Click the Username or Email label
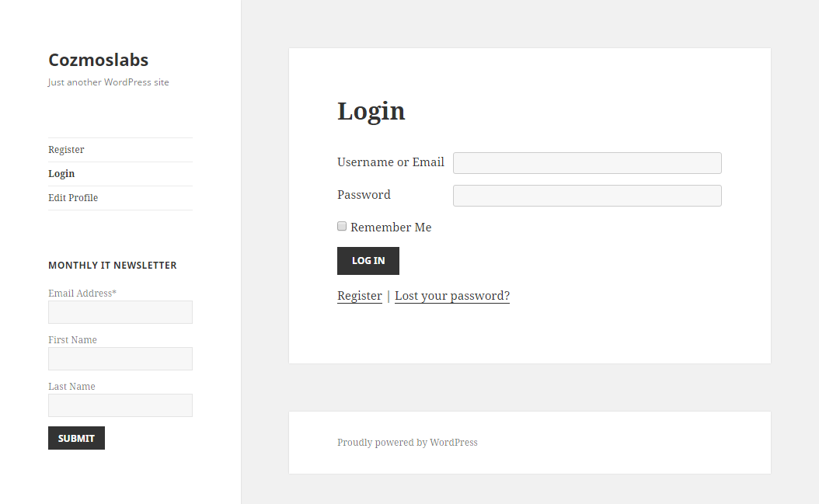The image size is (819, 504). [391, 162]
